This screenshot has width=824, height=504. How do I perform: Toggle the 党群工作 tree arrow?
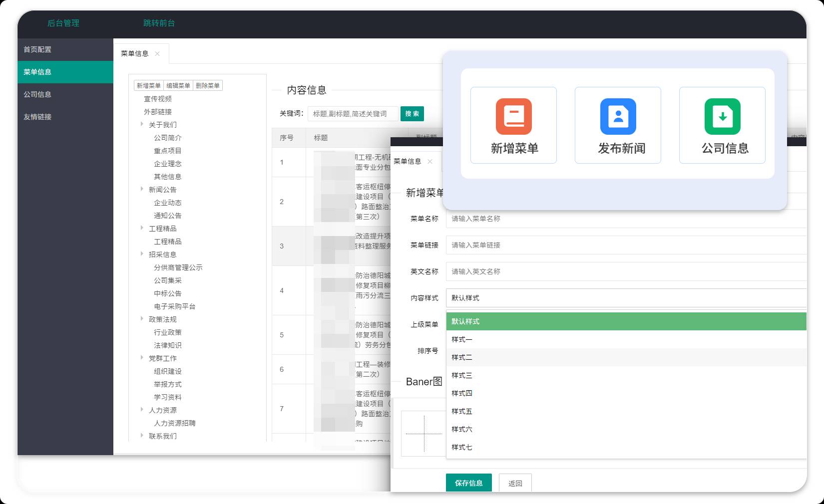[142, 358]
